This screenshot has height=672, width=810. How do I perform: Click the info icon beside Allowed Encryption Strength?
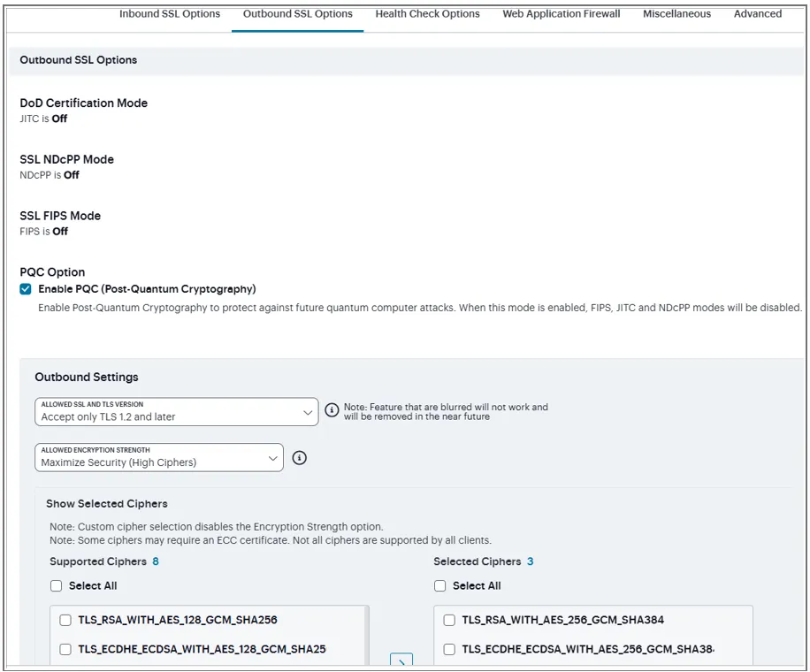click(299, 458)
